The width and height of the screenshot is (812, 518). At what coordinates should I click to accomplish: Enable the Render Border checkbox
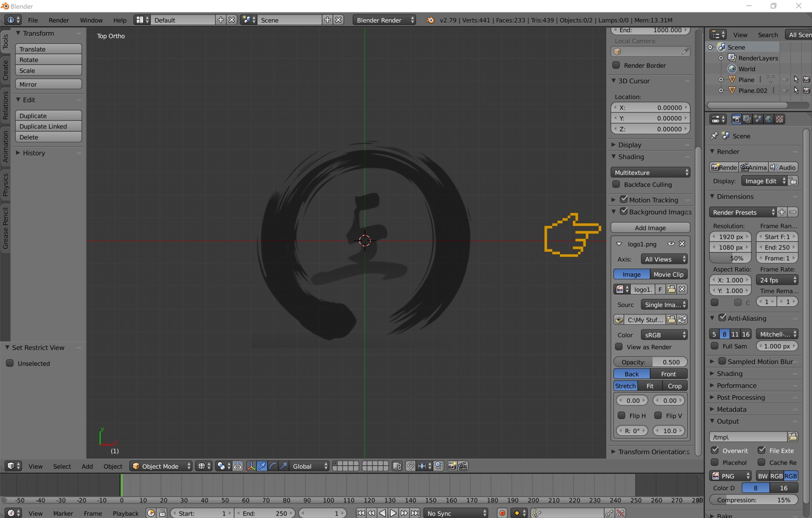coord(616,65)
